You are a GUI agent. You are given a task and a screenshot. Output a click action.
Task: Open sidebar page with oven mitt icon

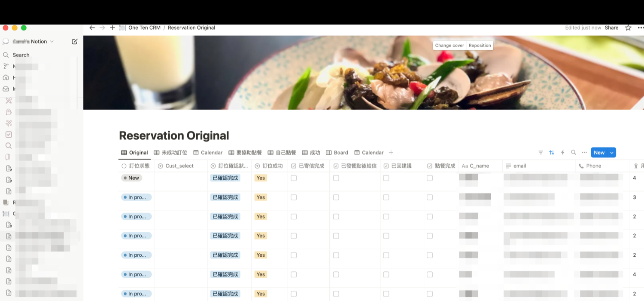click(x=9, y=112)
